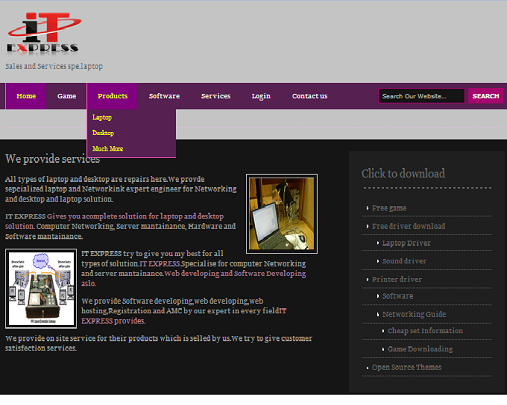Open the Free game download link

tap(389, 208)
